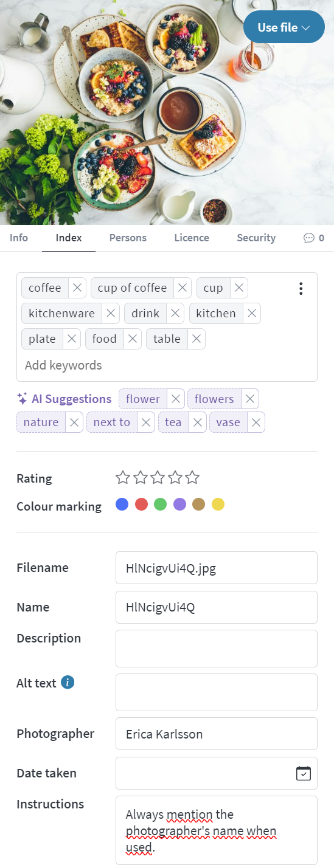Image resolution: width=334 pixels, height=868 pixels.
Task: Dismiss the vase AI suggestion
Action: [256, 422]
